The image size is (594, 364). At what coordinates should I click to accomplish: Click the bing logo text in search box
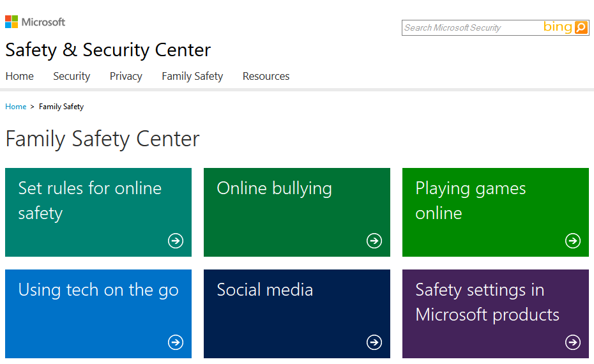click(558, 27)
